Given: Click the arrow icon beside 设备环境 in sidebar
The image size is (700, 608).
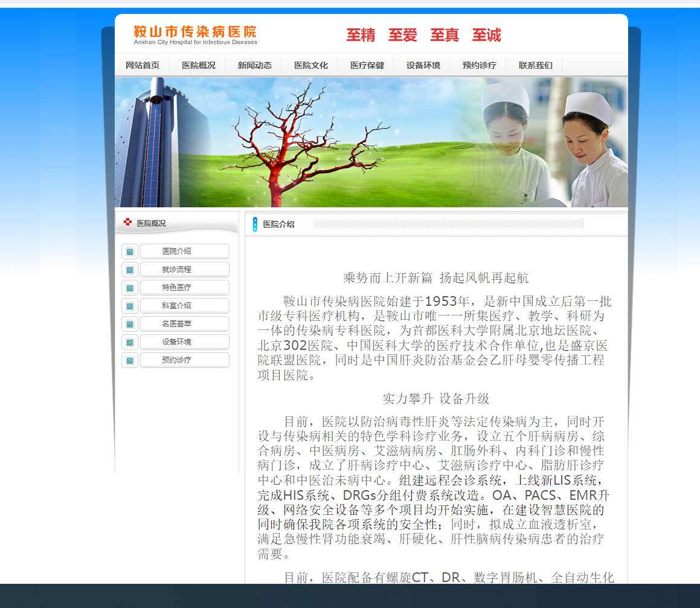Looking at the screenshot, I should 130,342.
